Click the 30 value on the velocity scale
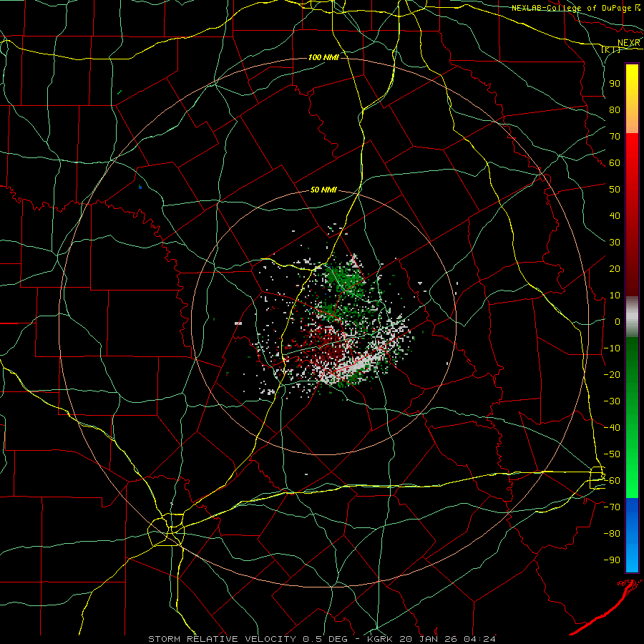 [615, 243]
